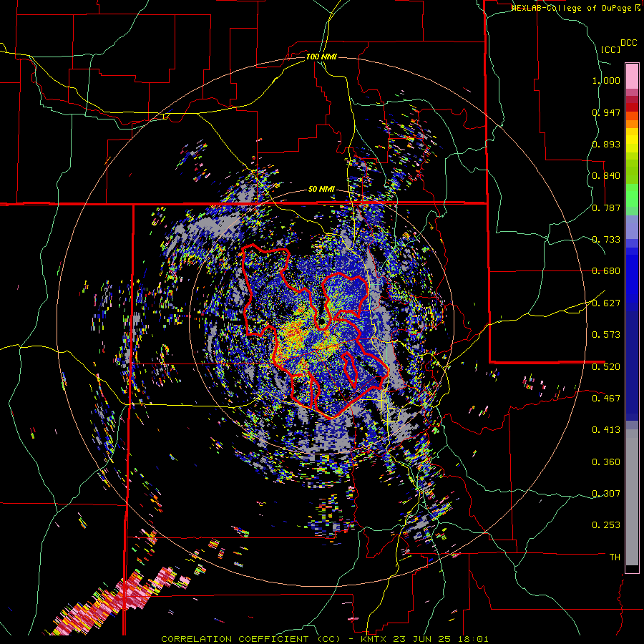Select the 0.467 scale value

606,399
